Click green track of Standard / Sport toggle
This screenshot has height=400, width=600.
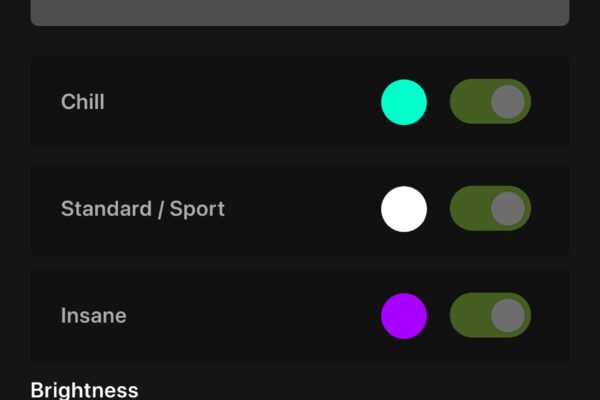tap(466, 209)
